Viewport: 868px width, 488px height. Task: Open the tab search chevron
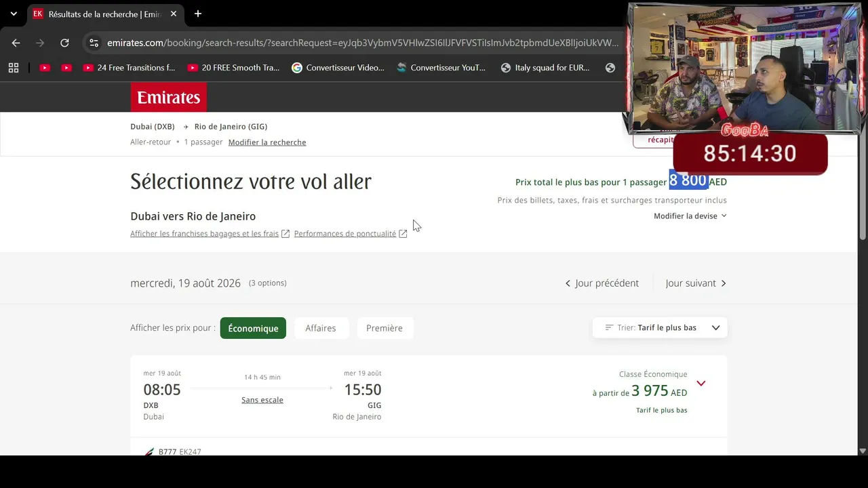(14, 14)
